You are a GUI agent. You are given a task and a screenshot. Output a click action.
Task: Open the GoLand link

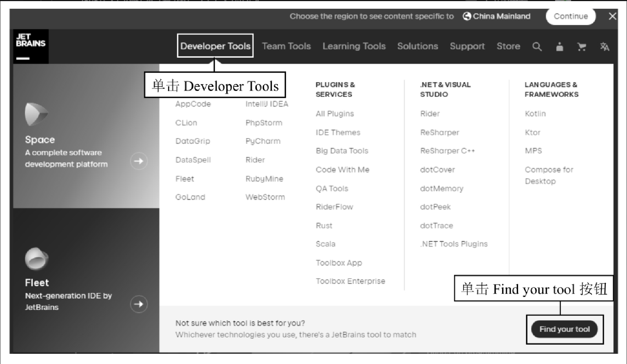click(x=190, y=197)
